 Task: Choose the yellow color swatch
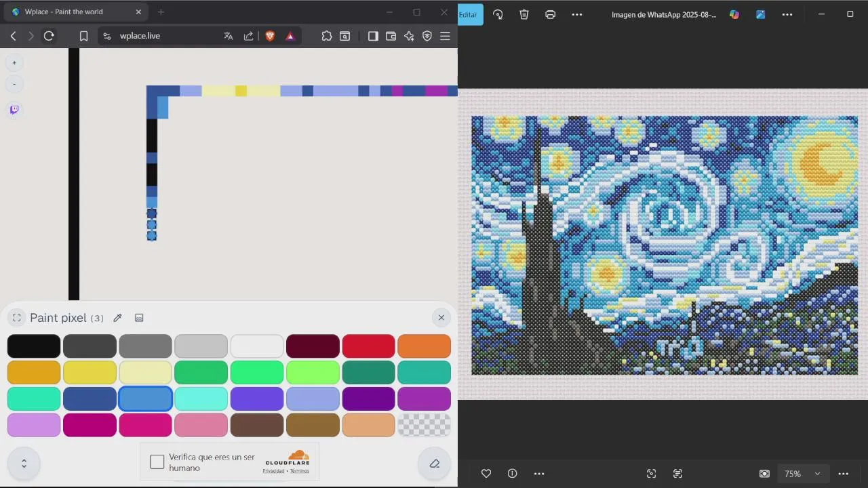90,373
